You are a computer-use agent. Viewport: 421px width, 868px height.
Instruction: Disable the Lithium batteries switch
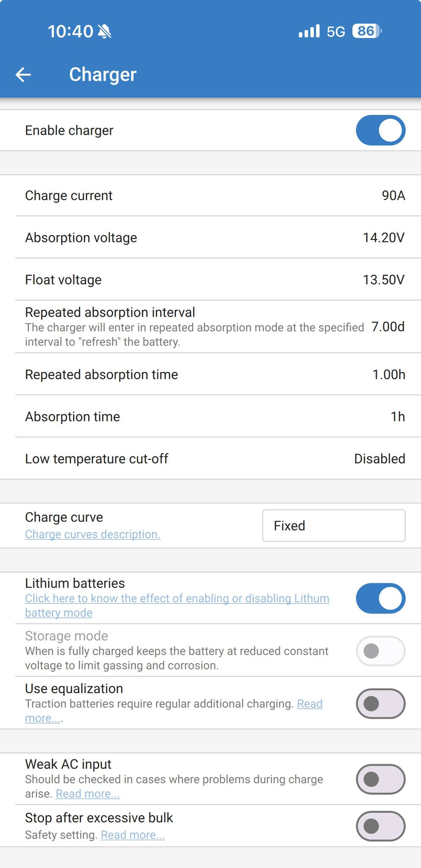tap(380, 598)
